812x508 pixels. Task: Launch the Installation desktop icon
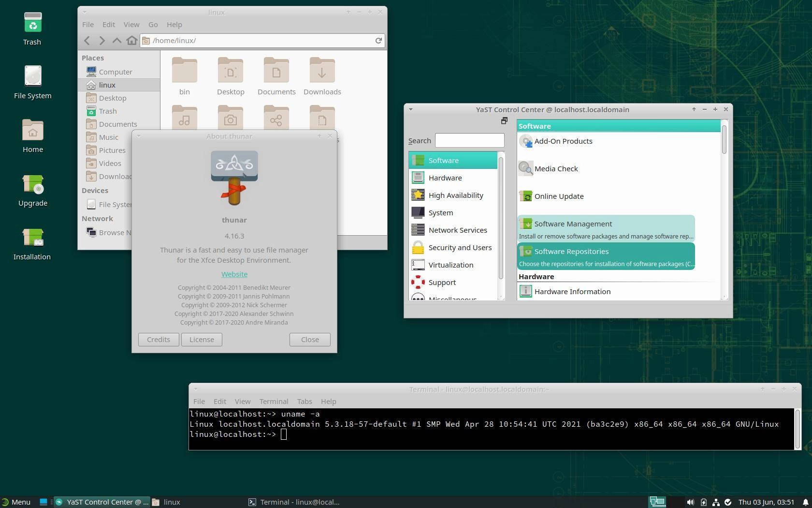click(32, 243)
